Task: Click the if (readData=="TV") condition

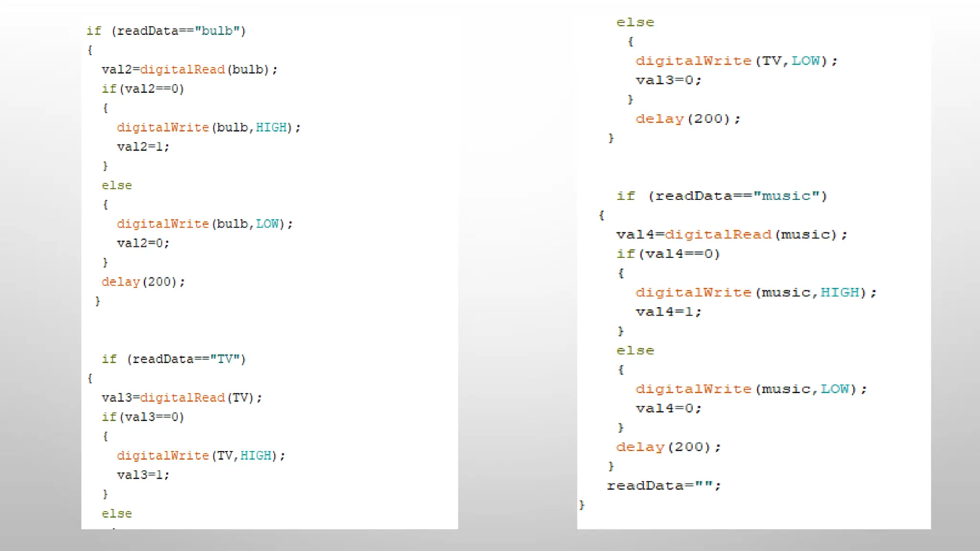Action: coord(173,359)
